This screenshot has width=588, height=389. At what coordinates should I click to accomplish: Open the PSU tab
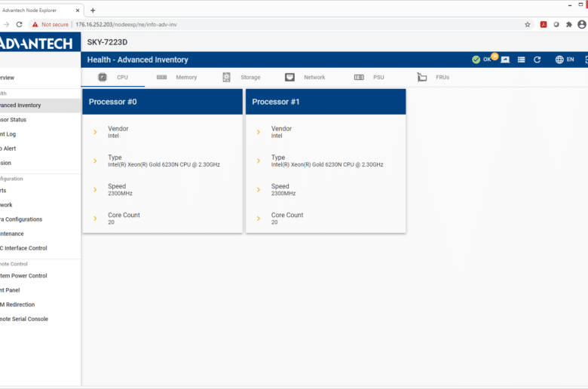pos(369,78)
